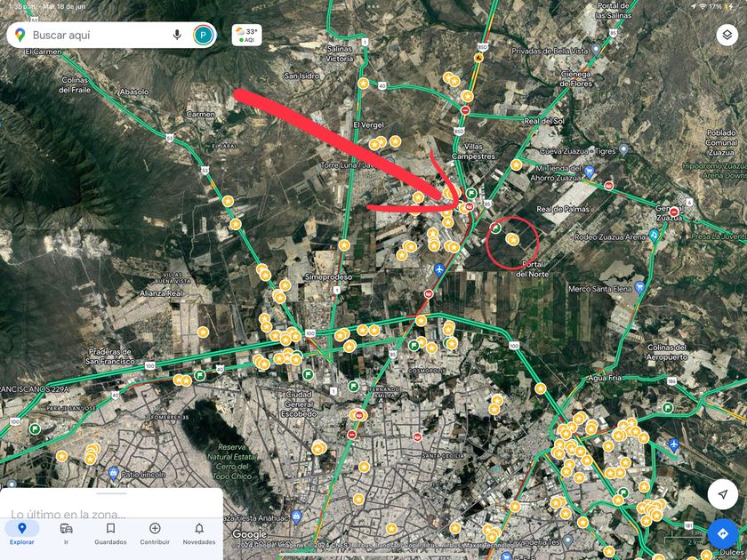Tap the Plaza Fiesta Anáhuac shopping pin
Image resolution: width=747 pixels, height=560 pixels.
click(296, 516)
